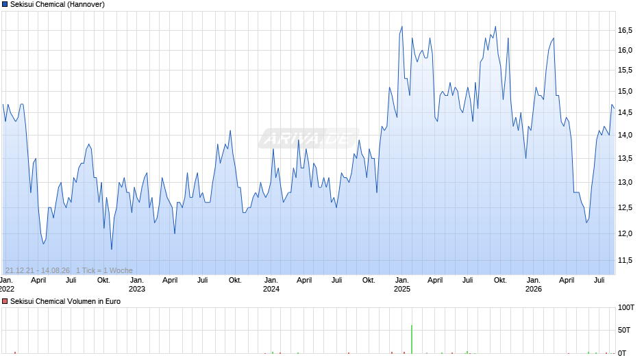Click the 12,5 price axis label

tap(625, 207)
